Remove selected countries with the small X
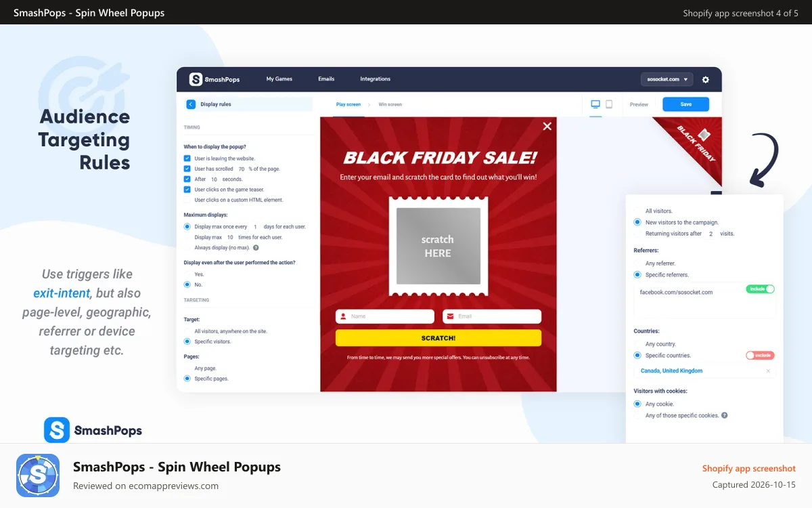Viewport: 812px width, 508px height. click(x=768, y=371)
